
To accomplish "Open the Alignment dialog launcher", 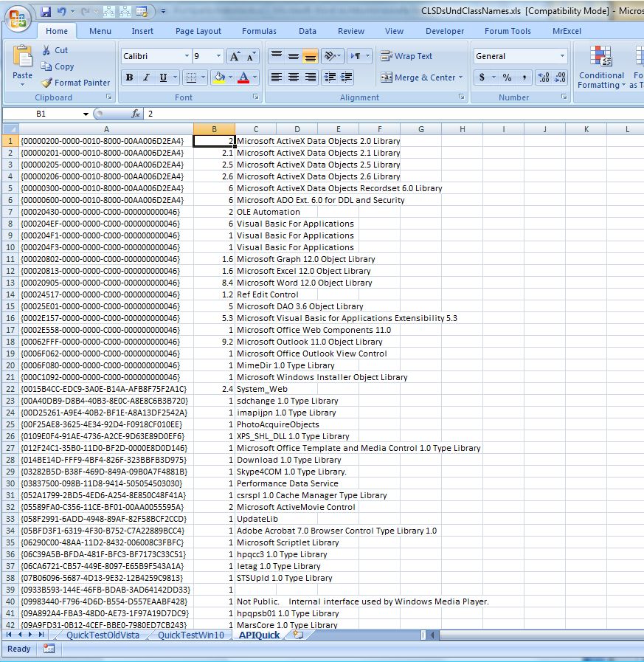I will coord(462,97).
